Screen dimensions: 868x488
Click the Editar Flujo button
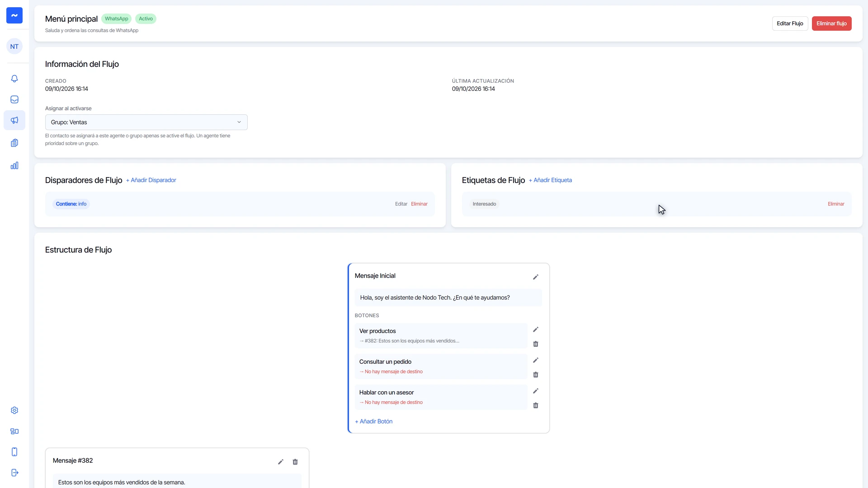pyautogui.click(x=790, y=23)
